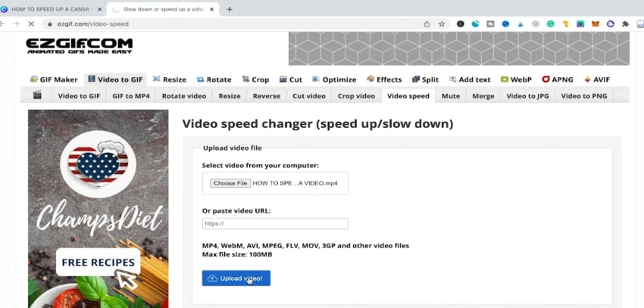Screen dimensions: 644x308
Task: Select the Video to GIF submenu tab
Action: click(79, 96)
